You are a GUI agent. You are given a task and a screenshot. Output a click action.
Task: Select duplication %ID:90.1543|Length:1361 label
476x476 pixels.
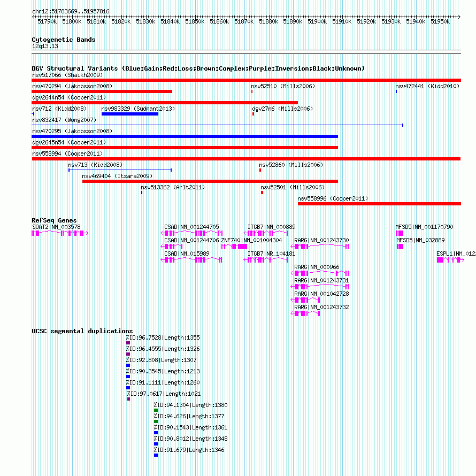click(x=190, y=427)
